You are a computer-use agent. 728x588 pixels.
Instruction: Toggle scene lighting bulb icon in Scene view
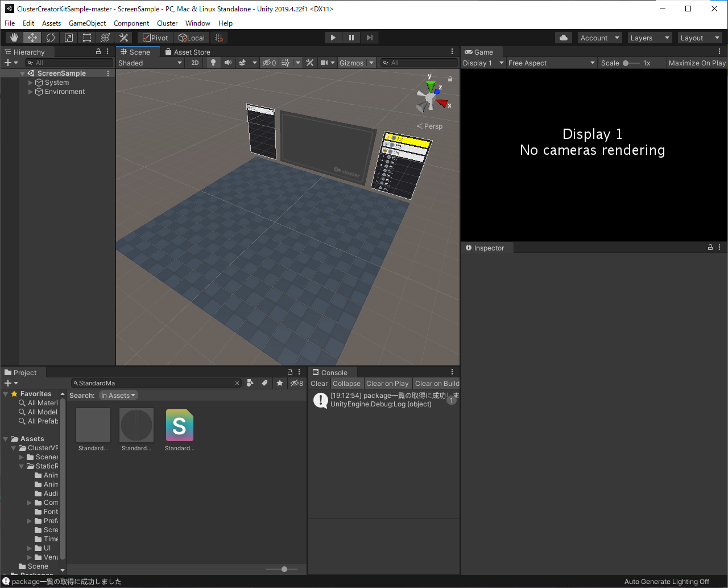213,63
